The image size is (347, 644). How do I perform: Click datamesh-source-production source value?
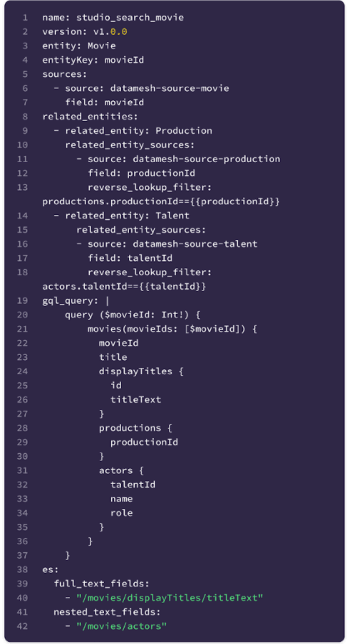pos(207,159)
